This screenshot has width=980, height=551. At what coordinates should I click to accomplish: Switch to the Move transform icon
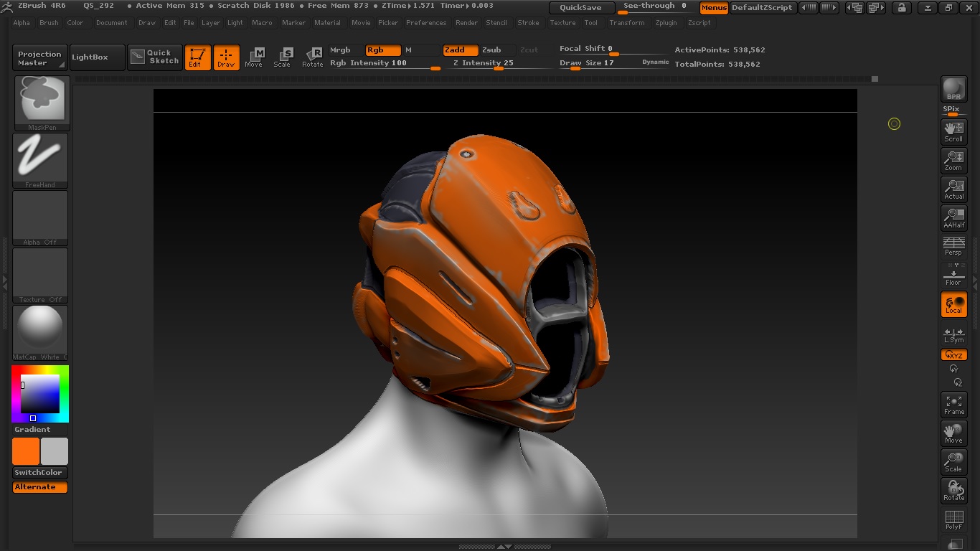(254, 57)
